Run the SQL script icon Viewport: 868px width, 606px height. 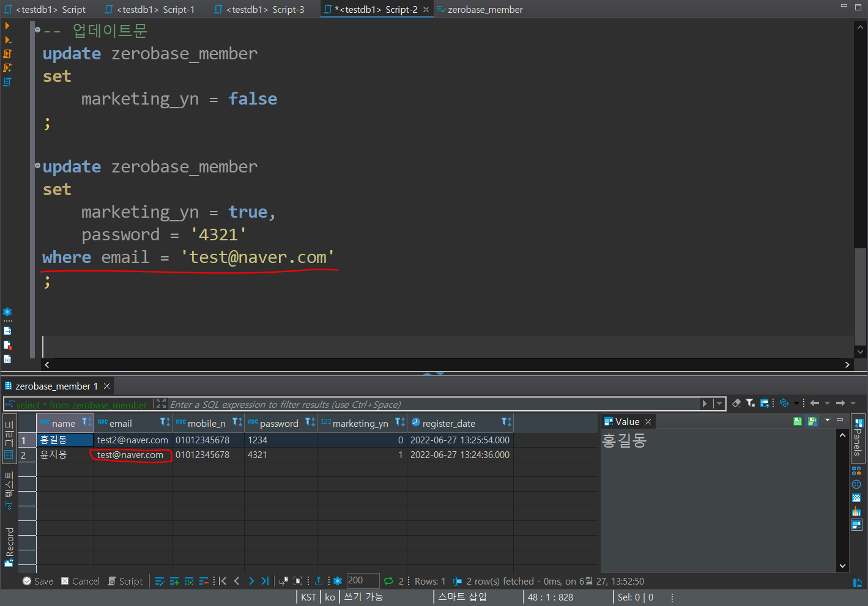pos(8,54)
